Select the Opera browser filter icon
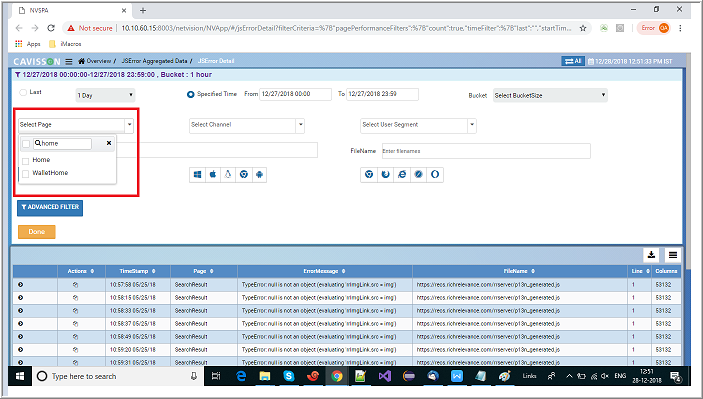The image size is (703, 399). pos(435,174)
